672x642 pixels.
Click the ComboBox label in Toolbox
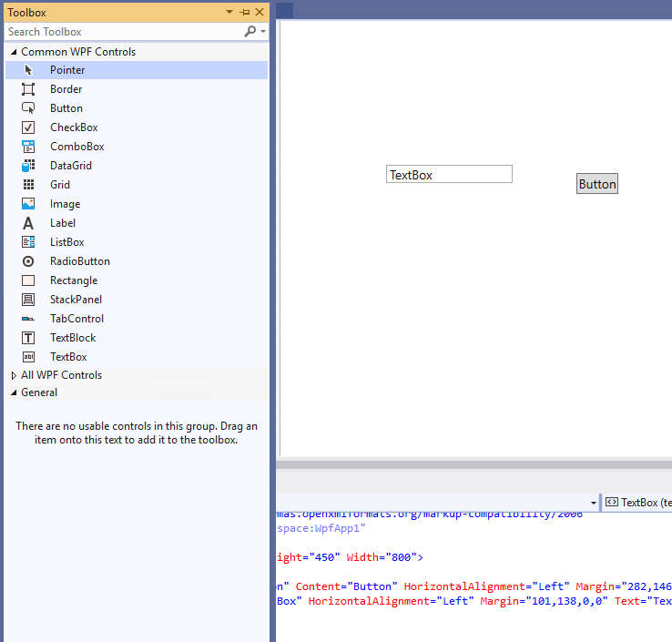point(77,147)
